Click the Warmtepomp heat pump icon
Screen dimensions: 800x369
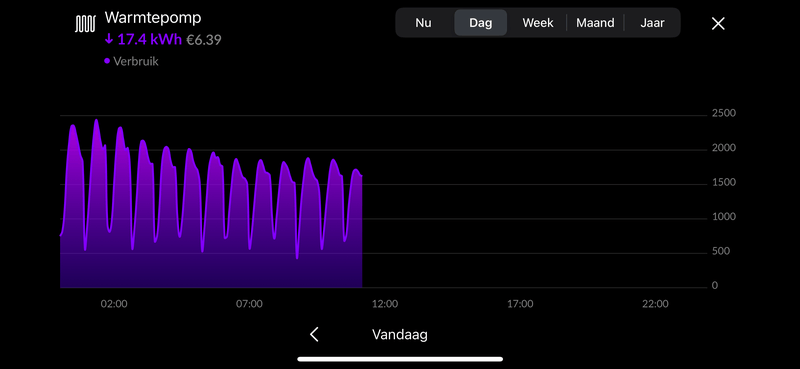tap(85, 23)
